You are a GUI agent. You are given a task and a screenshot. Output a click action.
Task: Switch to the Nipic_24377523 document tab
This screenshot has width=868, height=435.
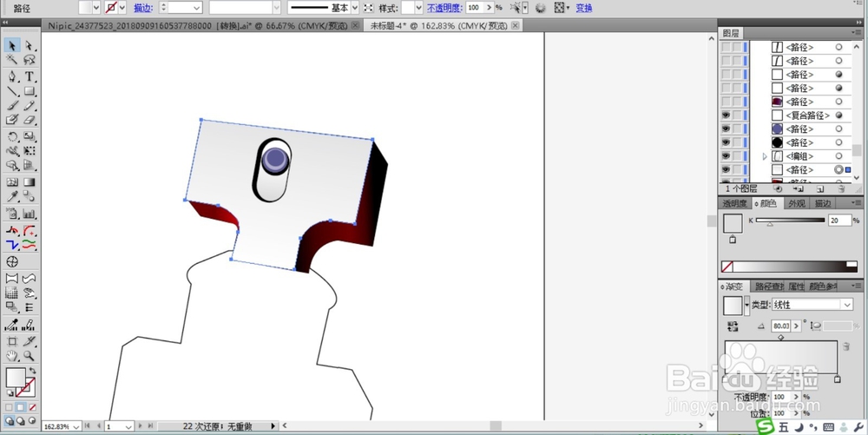click(x=198, y=25)
